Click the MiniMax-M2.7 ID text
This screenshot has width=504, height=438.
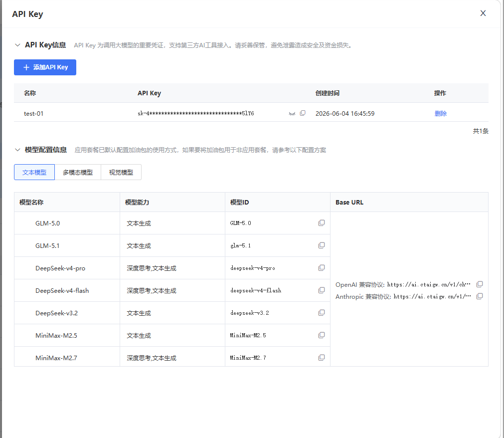[x=248, y=358]
